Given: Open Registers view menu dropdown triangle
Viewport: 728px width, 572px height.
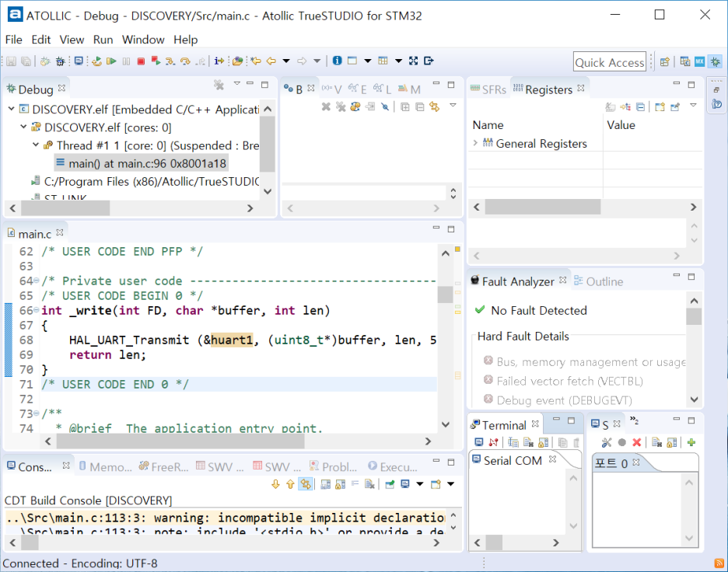Looking at the screenshot, I should point(693,106).
